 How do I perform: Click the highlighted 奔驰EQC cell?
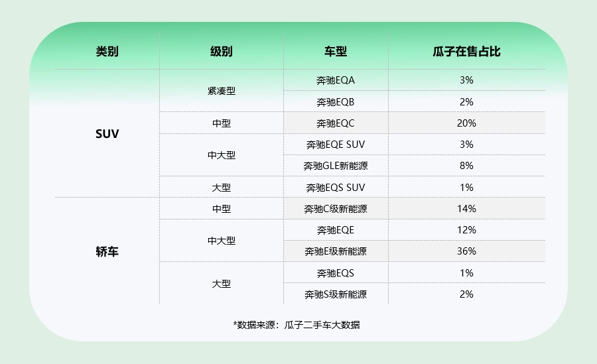click(x=336, y=123)
